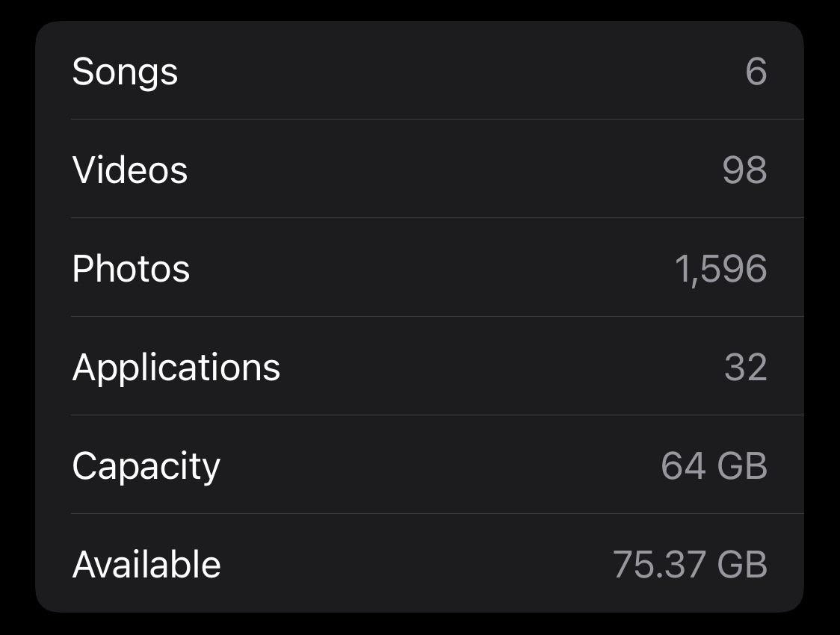The image size is (840, 635).
Task: Click the Videos label
Action: point(130,170)
